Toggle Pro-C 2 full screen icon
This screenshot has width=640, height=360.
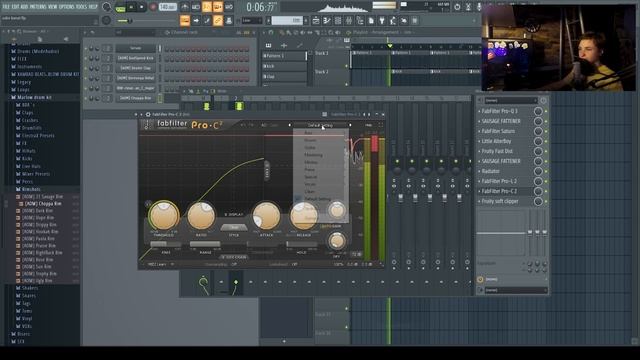click(380, 125)
